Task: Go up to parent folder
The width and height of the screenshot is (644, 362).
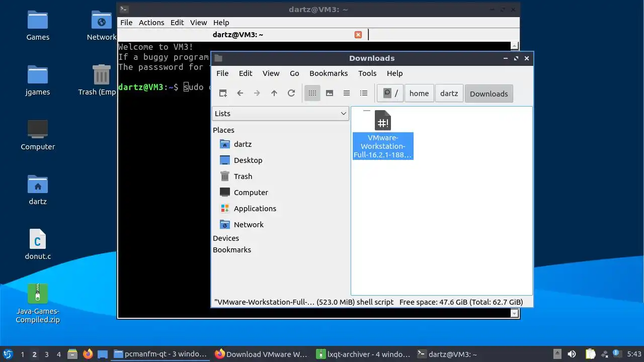Action: pos(274,93)
